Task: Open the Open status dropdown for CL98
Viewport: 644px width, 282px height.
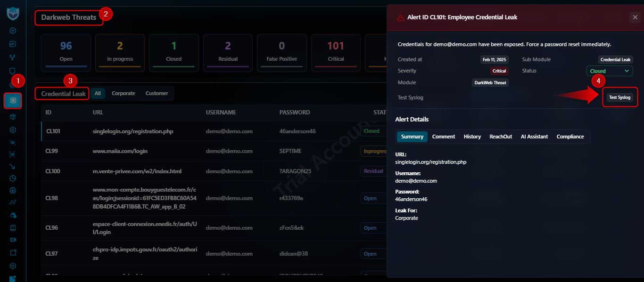Action: tap(374, 199)
